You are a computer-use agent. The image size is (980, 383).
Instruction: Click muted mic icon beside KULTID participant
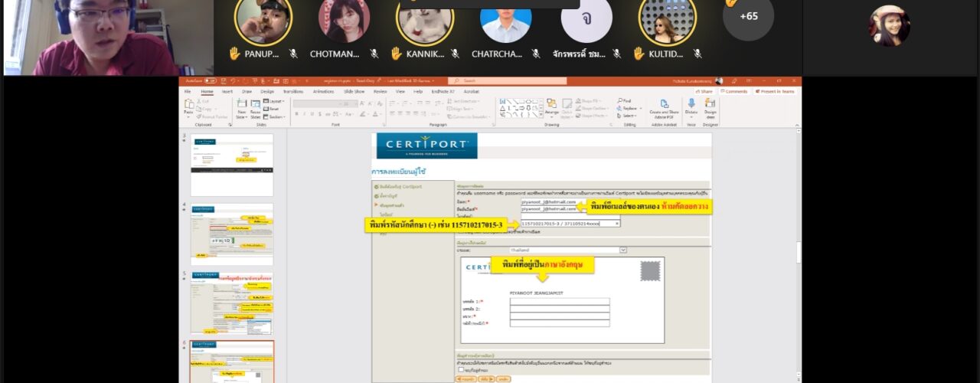697,54
